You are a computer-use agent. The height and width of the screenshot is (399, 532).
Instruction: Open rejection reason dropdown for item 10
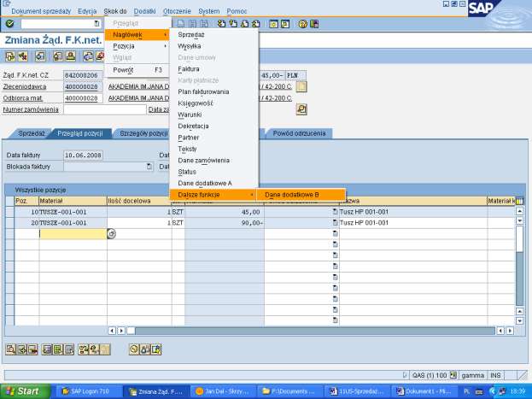coord(336,212)
